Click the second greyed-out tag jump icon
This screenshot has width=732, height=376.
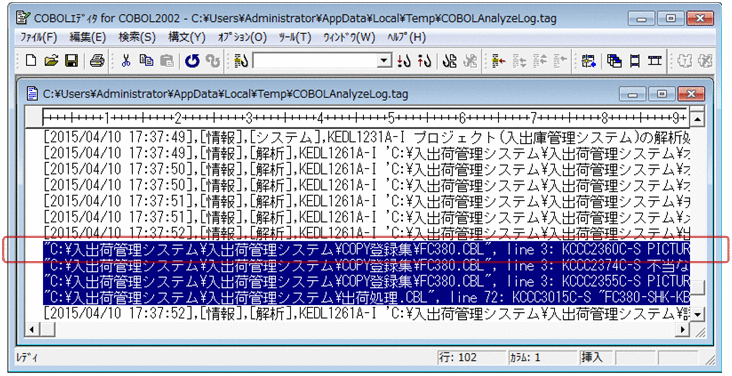pos(540,61)
